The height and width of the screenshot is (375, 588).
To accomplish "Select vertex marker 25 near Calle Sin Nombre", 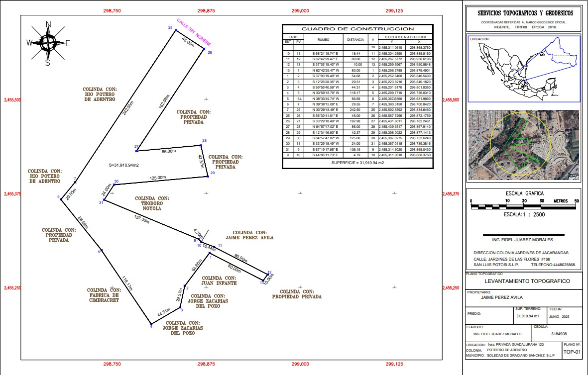I will [x=175, y=30].
